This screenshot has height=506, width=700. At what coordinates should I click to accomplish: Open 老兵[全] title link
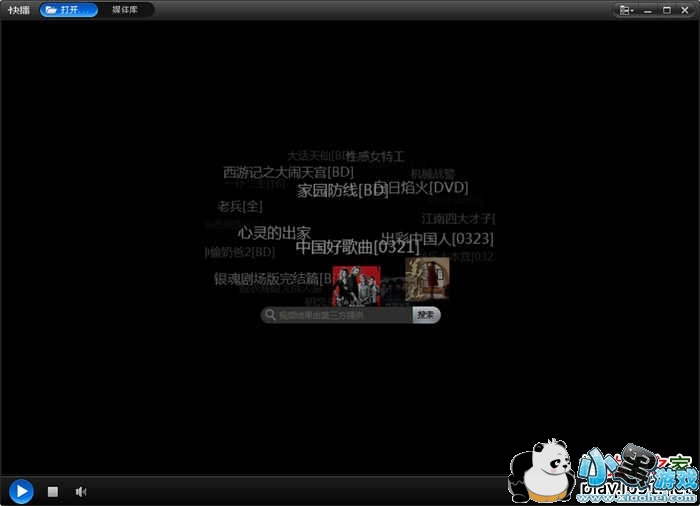(x=240, y=207)
